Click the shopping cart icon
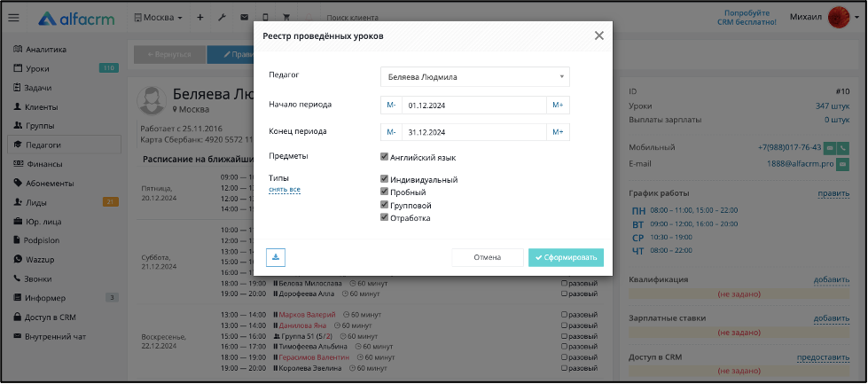Screen dimensions: 868x384 click(286, 18)
